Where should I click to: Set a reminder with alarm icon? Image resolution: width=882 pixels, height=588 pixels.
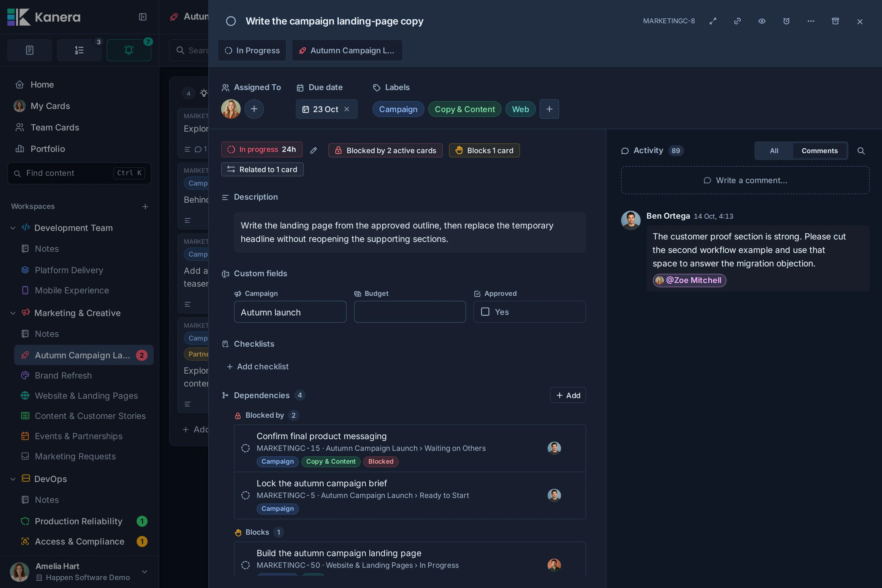(x=786, y=21)
